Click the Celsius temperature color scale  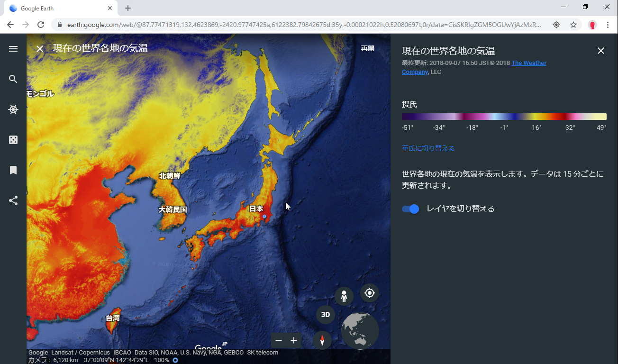pos(504,117)
